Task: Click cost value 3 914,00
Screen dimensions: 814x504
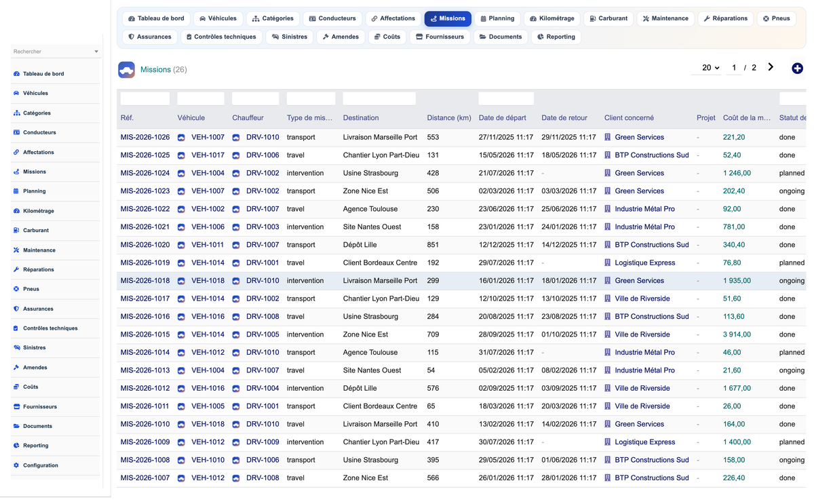Action: [737, 334]
